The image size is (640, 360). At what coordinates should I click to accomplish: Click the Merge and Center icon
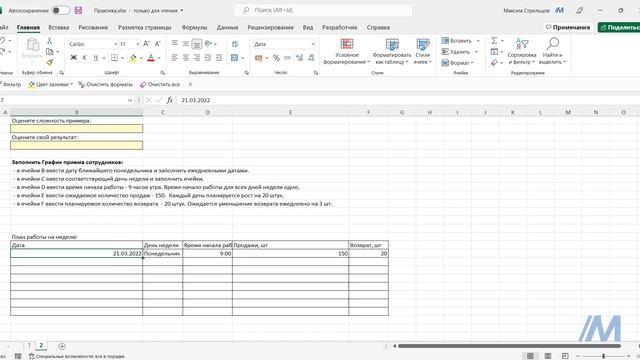click(234, 58)
